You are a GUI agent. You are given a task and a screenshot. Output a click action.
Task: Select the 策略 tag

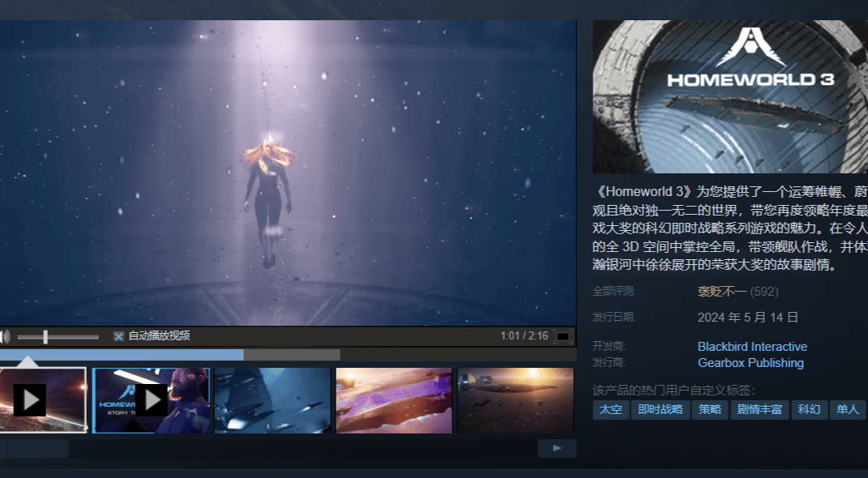(x=710, y=410)
